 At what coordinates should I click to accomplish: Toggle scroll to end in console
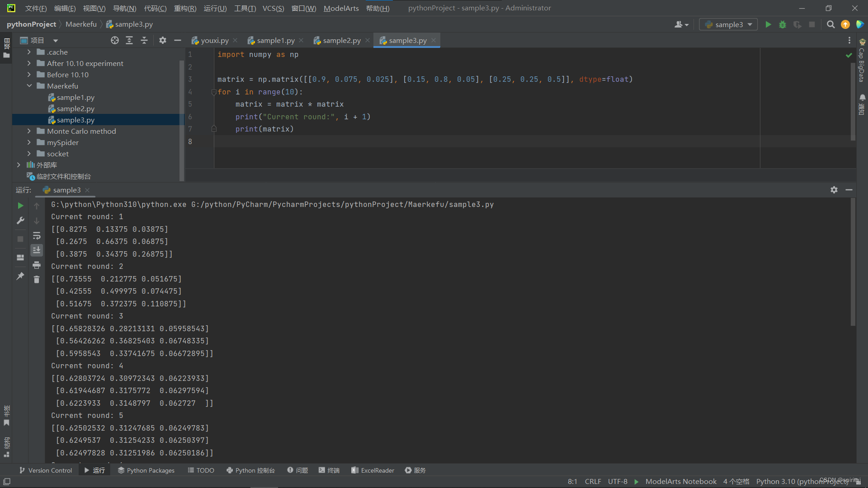pyautogui.click(x=37, y=250)
